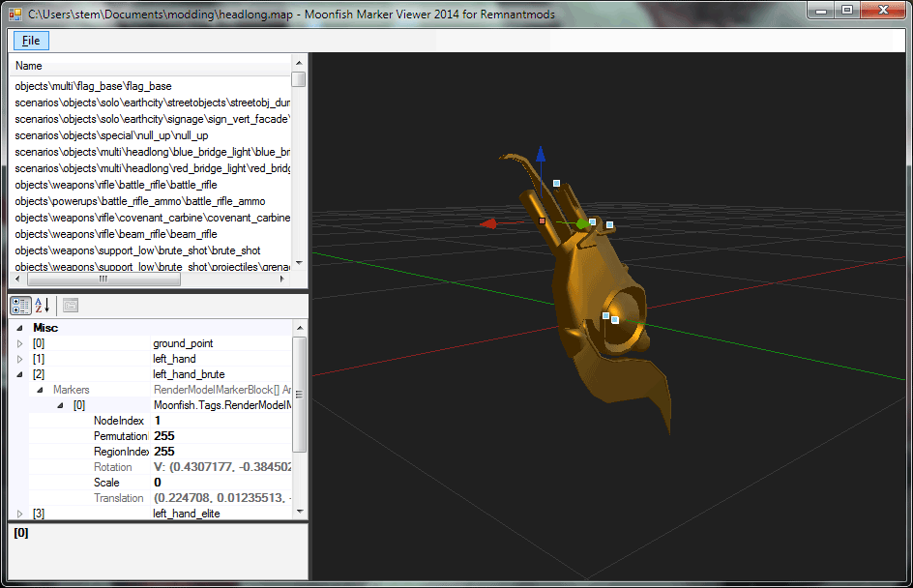
Task: Grab the red X-axis gizmo arrow
Action: point(489,223)
